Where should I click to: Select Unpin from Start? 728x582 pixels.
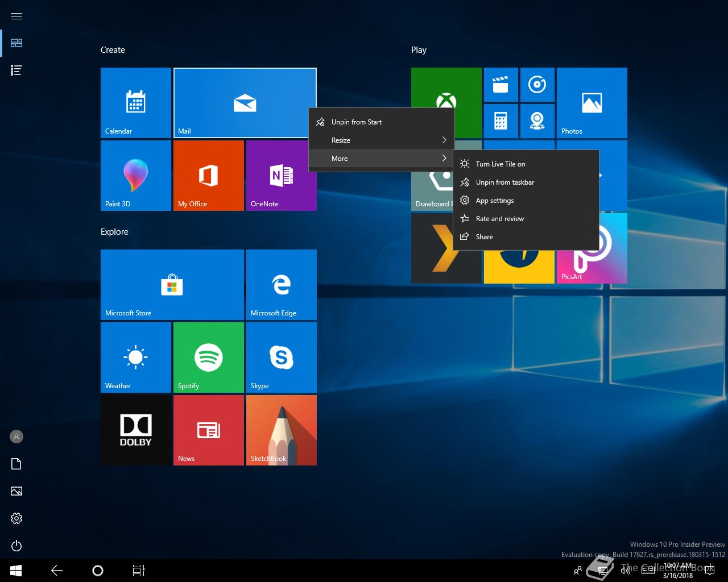(x=382, y=122)
